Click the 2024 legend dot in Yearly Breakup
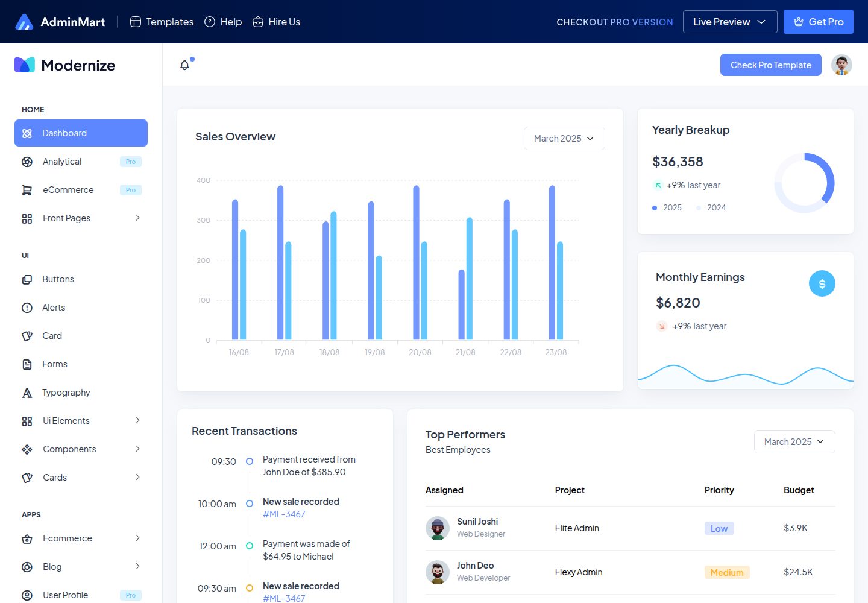Image resolution: width=868 pixels, height=603 pixels. click(699, 208)
